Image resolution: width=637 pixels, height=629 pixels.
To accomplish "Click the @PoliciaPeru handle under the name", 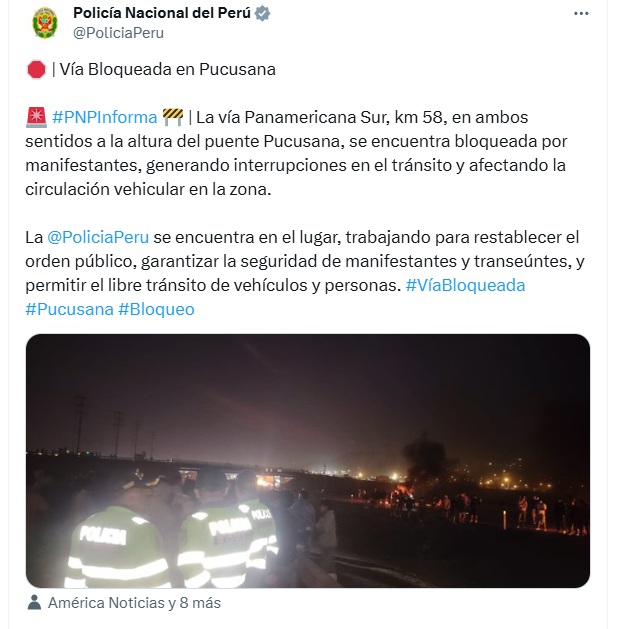I will (x=118, y=33).
